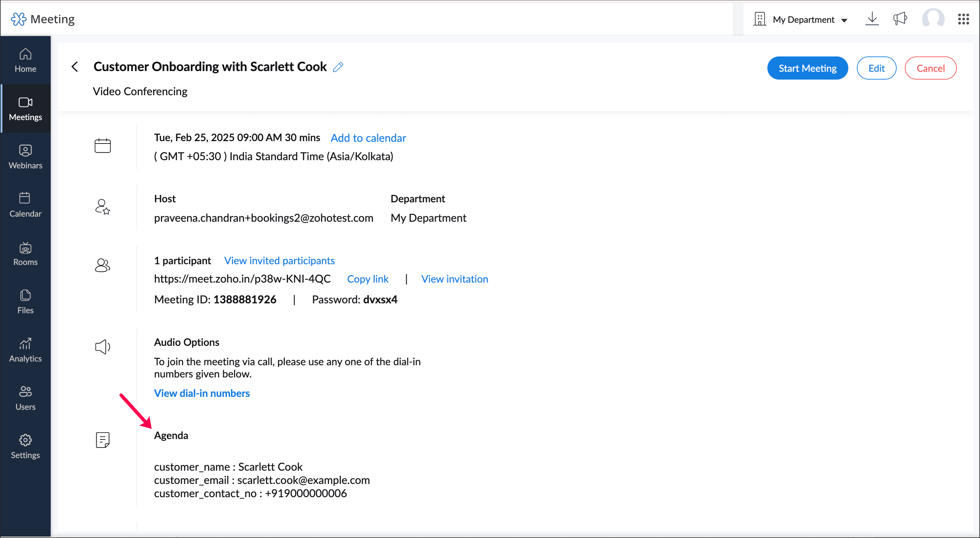Open Rooms in the sidebar

coord(25,254)
